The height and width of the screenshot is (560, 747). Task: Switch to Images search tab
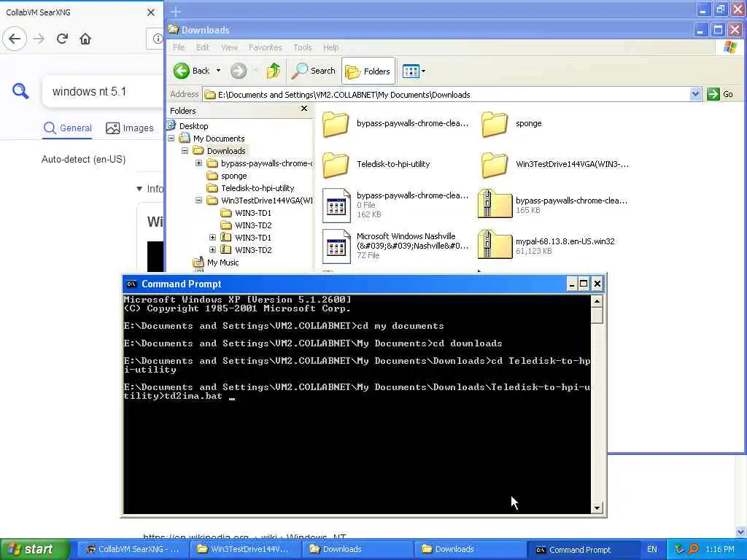130,128
